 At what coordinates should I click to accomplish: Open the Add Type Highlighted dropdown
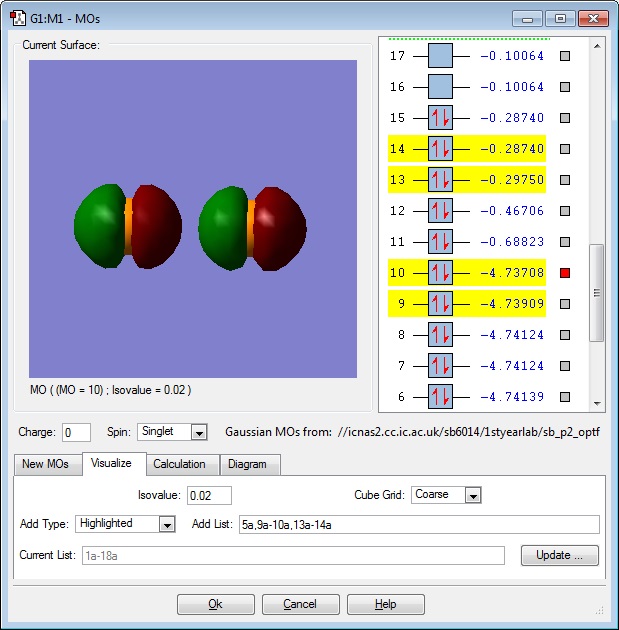pos(167,524)
